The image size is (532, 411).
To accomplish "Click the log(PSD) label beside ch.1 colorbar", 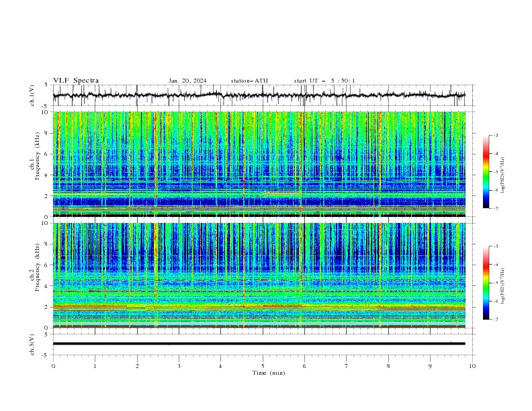I will coord(503,175).
